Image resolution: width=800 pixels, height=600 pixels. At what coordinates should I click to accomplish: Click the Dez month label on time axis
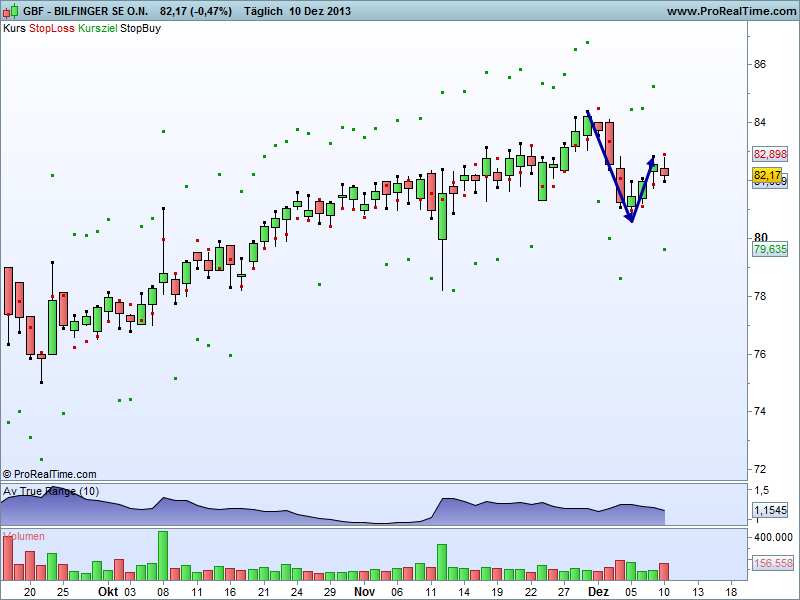pyautogui.click(x=598, y=592)
